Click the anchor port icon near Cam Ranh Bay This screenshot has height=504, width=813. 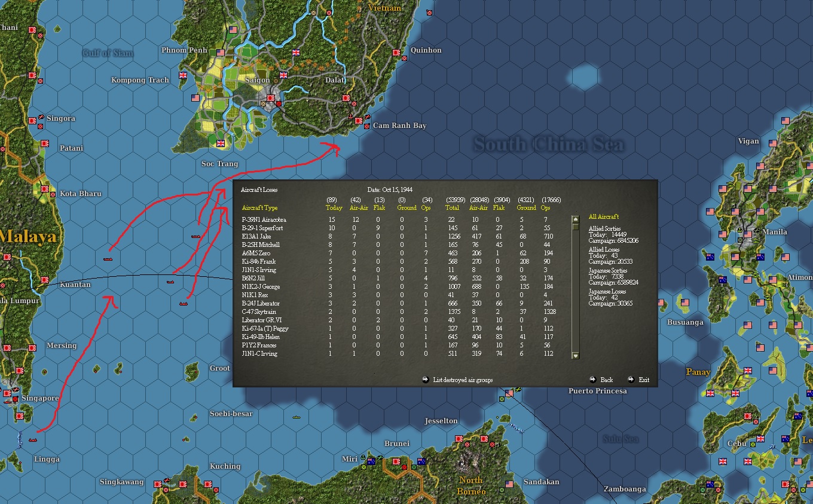coord(350,115)
